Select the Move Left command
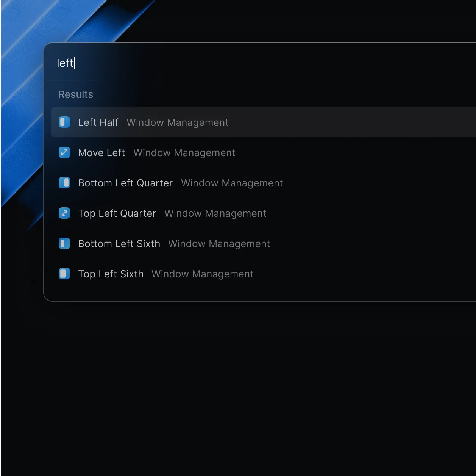 click(x=101, y=152)
